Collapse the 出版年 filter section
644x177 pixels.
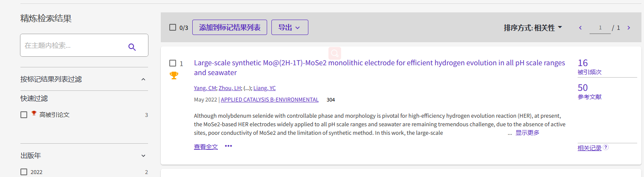tap(143, 156)
